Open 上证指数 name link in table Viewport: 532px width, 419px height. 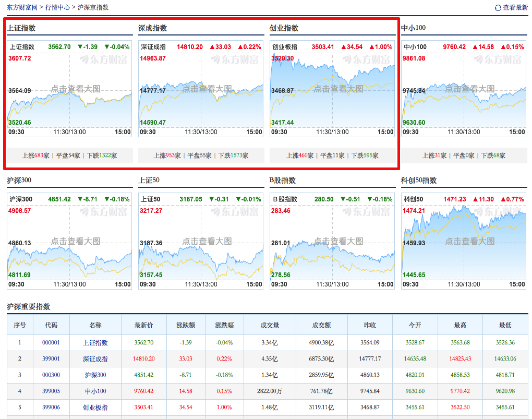point(95,343)
